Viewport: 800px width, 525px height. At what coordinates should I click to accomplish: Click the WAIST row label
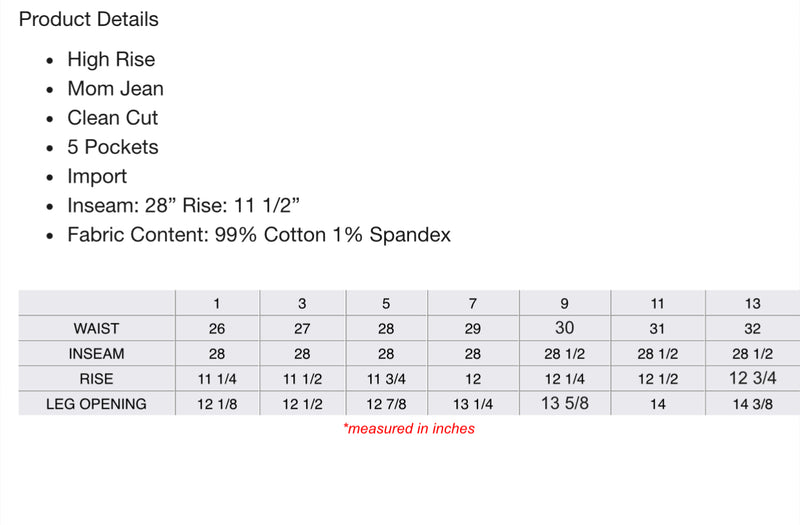pos(96,329)
